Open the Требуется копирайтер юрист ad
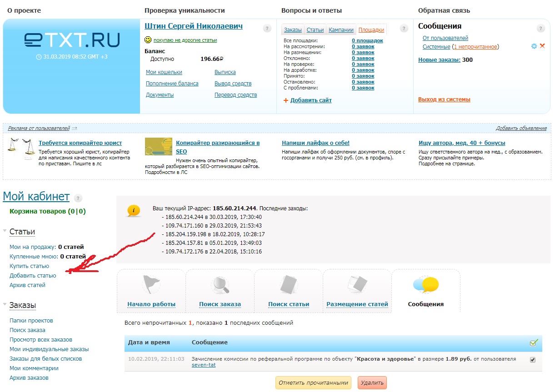 (x=80, y=143)
